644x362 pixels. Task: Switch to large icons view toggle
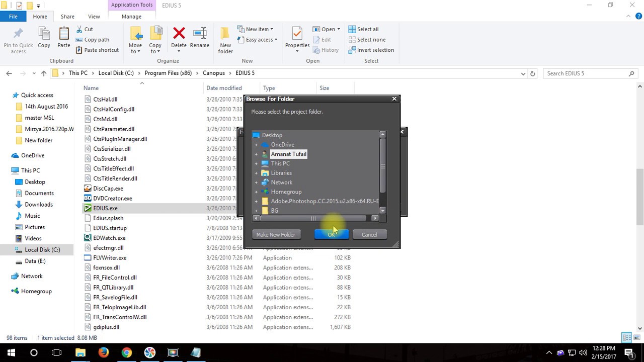tap(637, 338)
